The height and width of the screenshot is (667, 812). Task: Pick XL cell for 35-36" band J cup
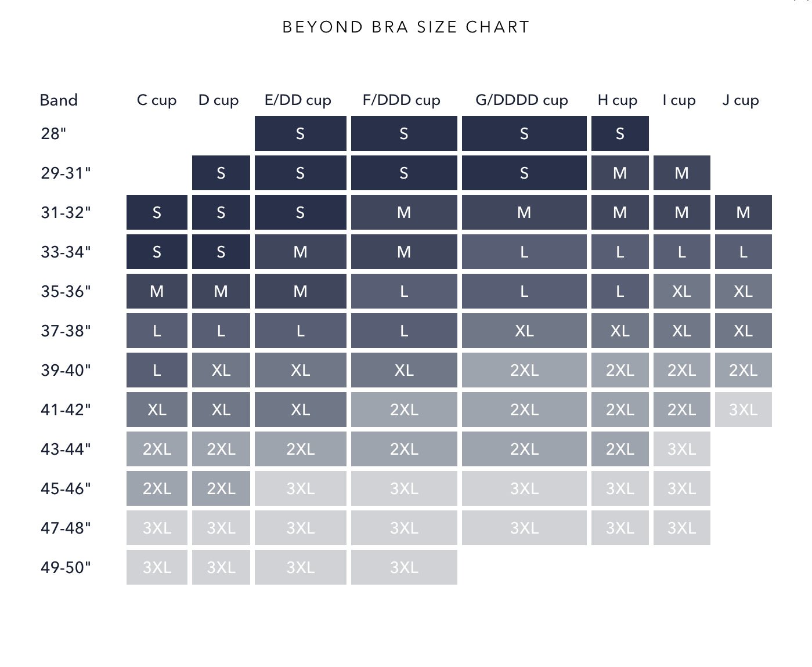click(x=743, y=292)
